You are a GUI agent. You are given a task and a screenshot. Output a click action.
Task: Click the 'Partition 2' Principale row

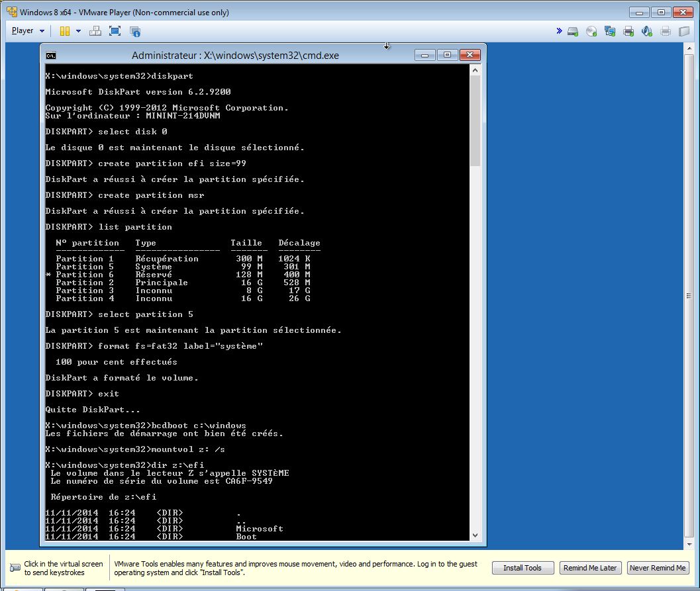click(183, 283)
